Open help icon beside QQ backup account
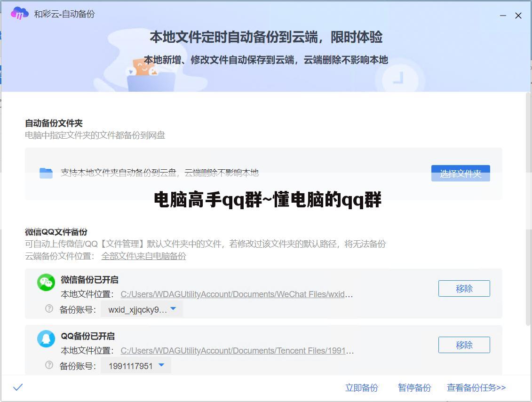 tap(49, 365)
